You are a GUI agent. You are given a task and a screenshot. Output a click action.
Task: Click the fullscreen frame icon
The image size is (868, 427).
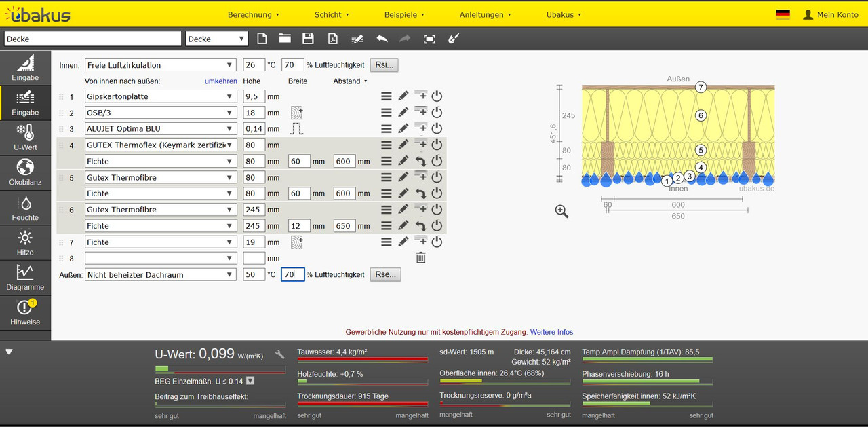(x=429, y=39)
